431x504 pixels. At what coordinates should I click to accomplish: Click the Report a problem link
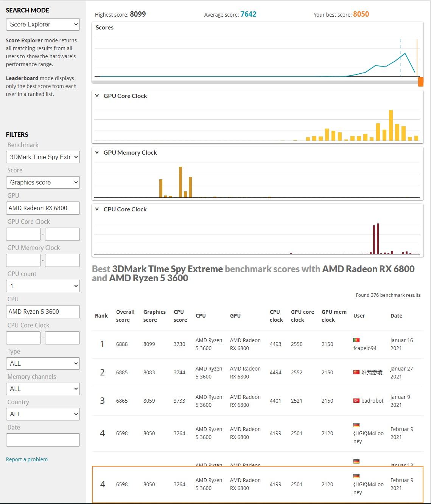click(27, 459)
